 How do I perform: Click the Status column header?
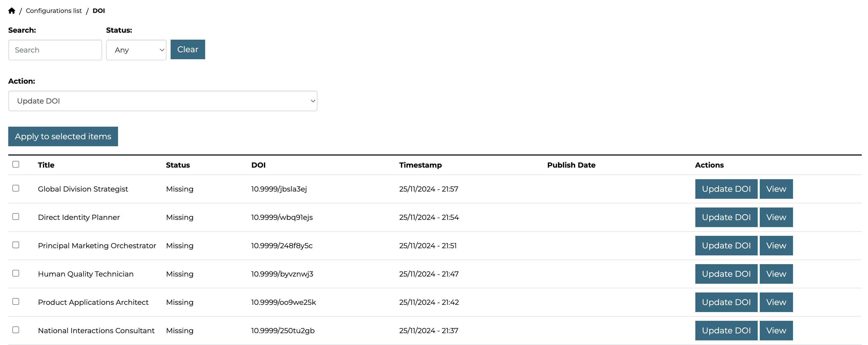pyautogui.click(x=178, y=165)
